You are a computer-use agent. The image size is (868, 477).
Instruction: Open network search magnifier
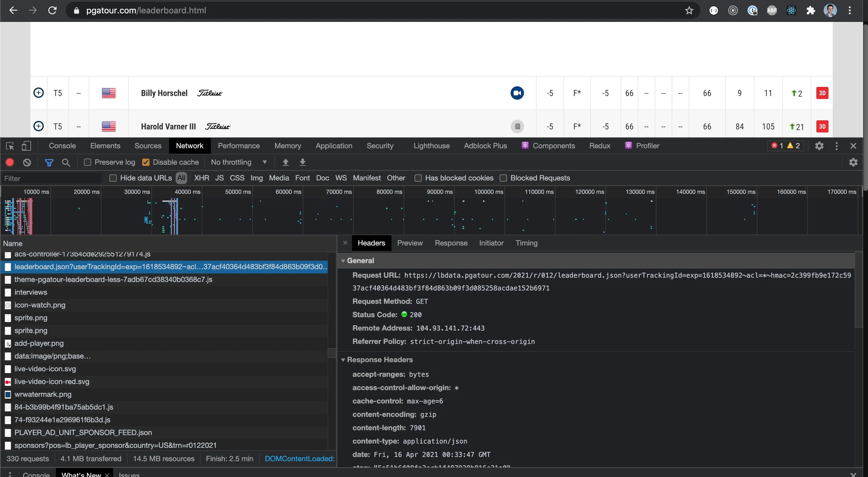(x=66, y=162)
